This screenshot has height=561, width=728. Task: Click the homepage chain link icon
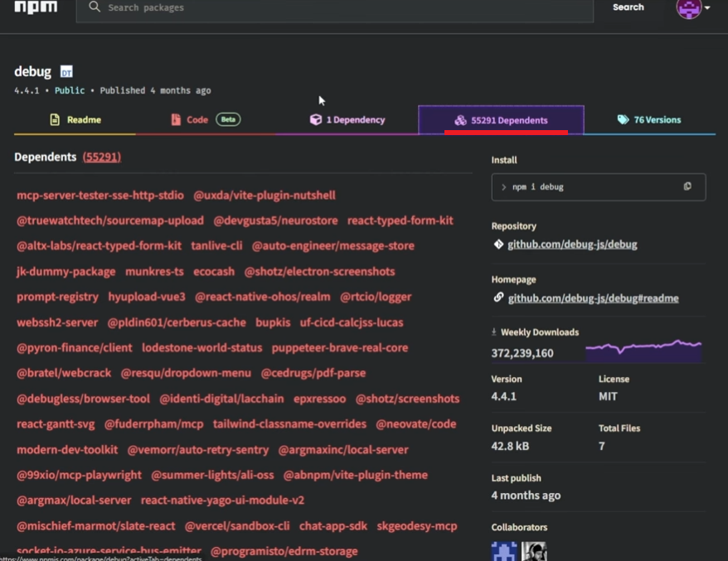[498, 297]
